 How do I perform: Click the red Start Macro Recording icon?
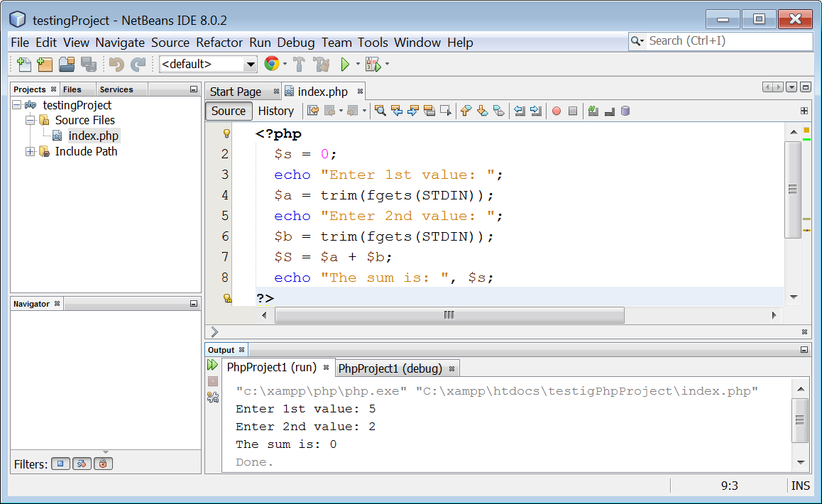(x=557, y=111)
